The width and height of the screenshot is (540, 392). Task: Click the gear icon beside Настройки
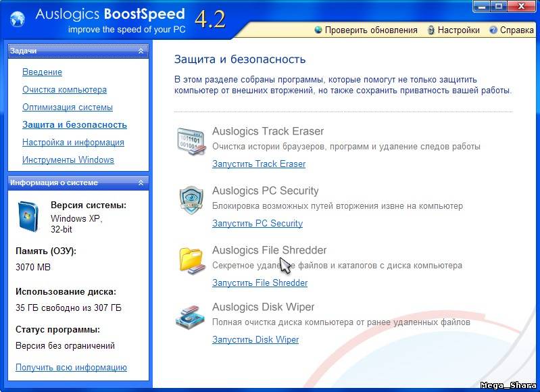(431, 30)
